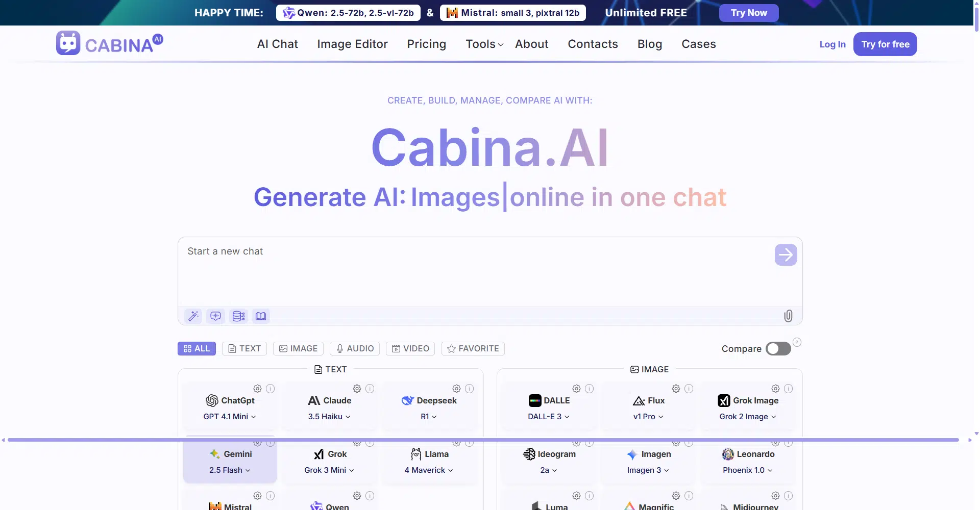Click the open book icon

[x=261, y=316]
